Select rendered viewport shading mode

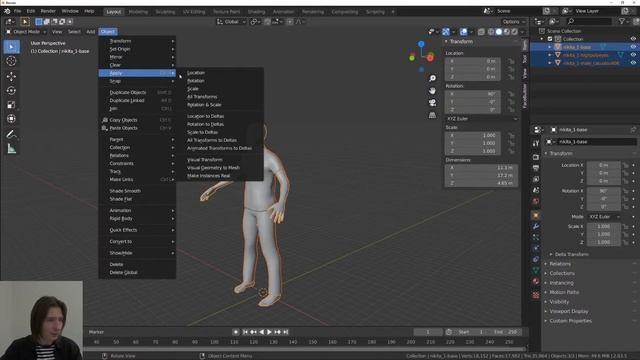coord(515,32)
